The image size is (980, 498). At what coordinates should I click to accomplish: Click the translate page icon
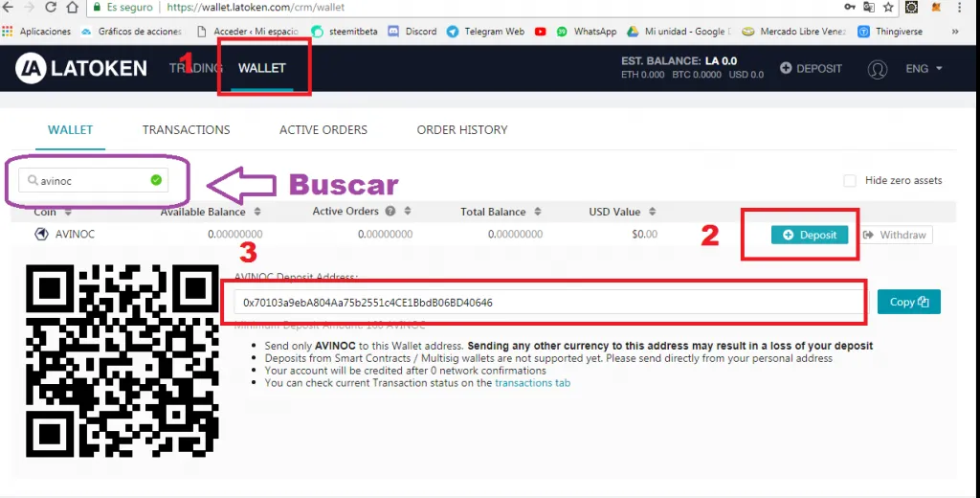pyautogui.click(x=869, y=7)
